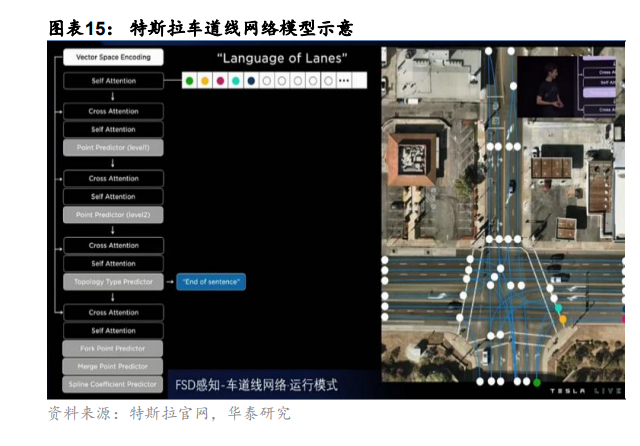Image resolution: width=640 pixels, height=446 pixels.
Task: Click the "Language of Lanes" heading
Action: click(x=282, y=58)
